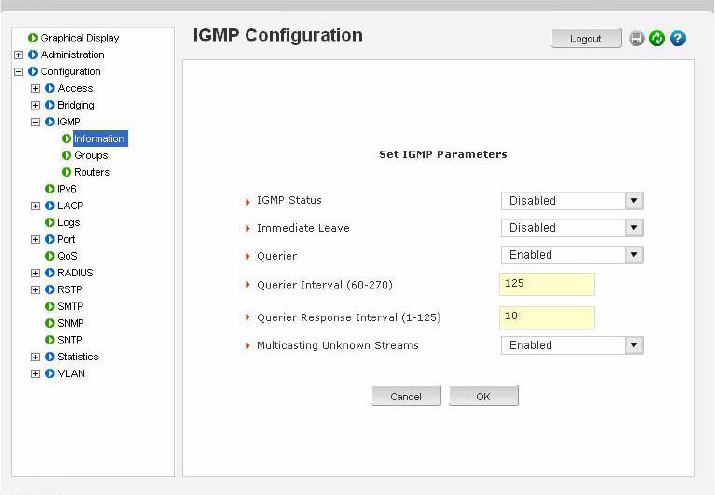Image resolution: width=715 pixels, height=495 pixels.
Task: Click the Groups green bullet icon
Action: pos(67,155)
